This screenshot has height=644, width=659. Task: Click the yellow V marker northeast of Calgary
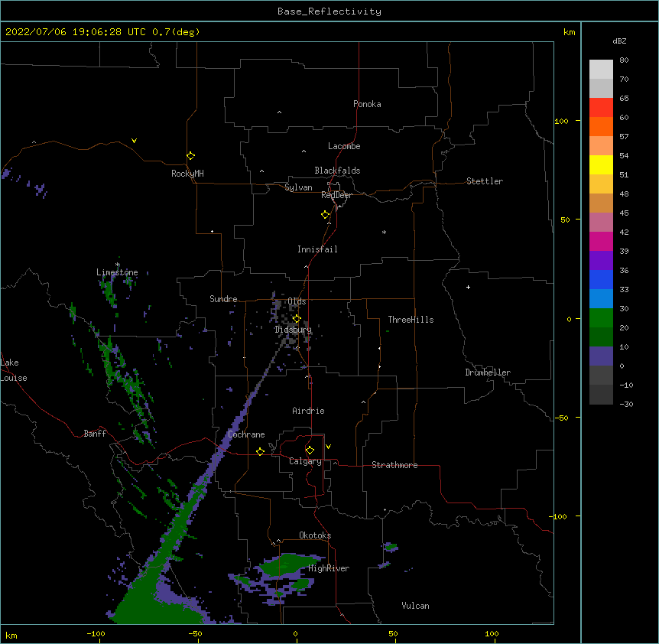pyautogui.click(x=328, y=447)
